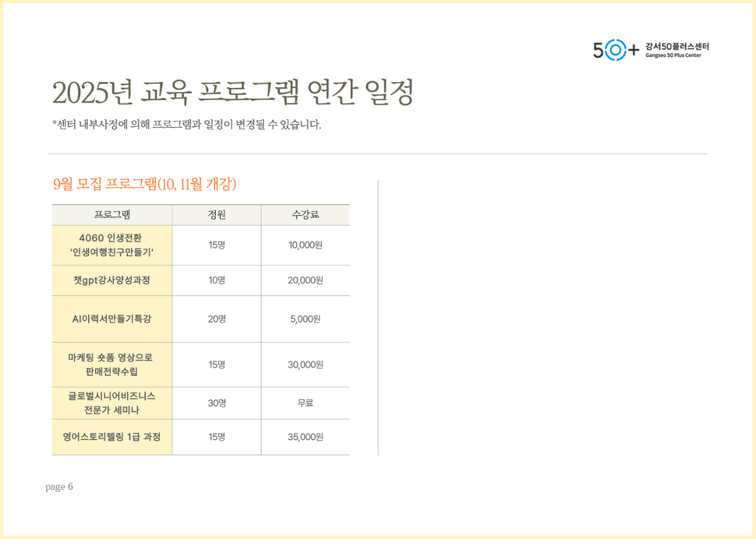This screenshot has width=756, height=539.
Task: Click the '10명' capacity cell
Action: pos(217,280)
